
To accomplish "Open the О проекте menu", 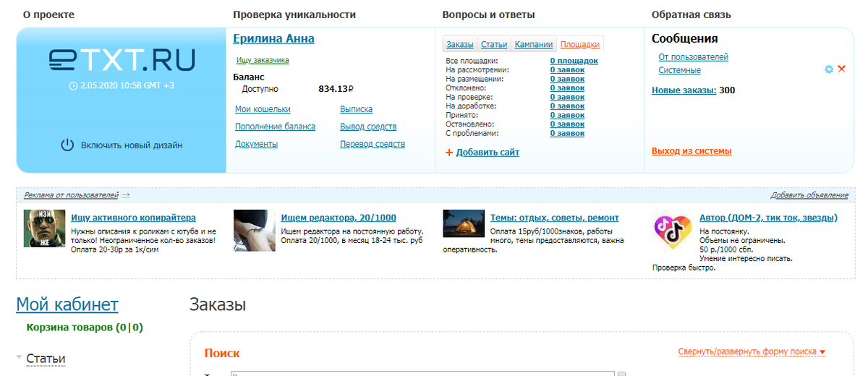I will coord(48,14).
